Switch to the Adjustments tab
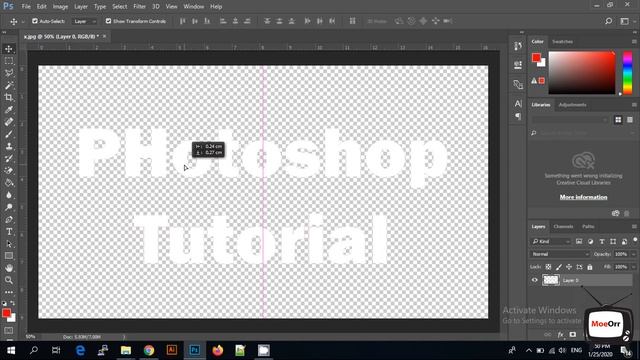The height and width of the screenshot is (360, 640). [572, 105]
